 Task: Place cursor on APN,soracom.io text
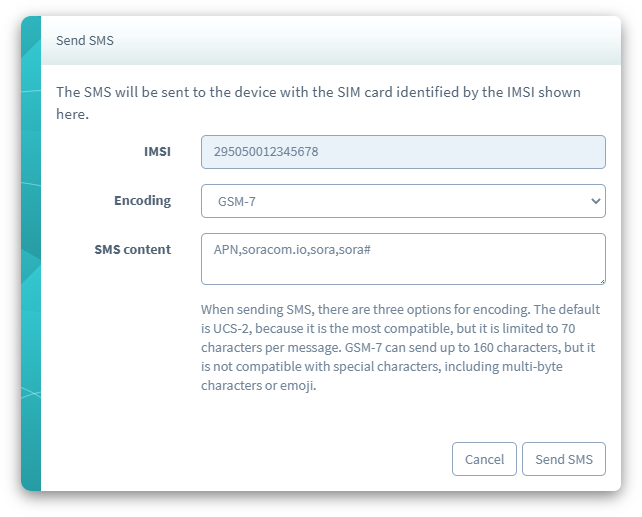(260, 248)
